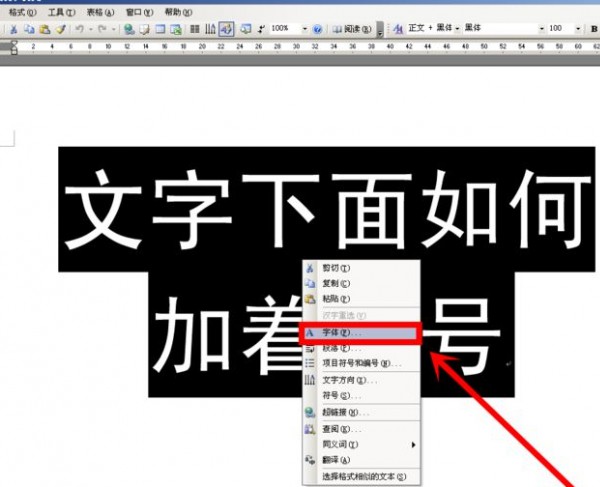The image size is (600, 487).
Task: Click the Paste clipboard icon in toolbar
Action: tap(45, 29)
